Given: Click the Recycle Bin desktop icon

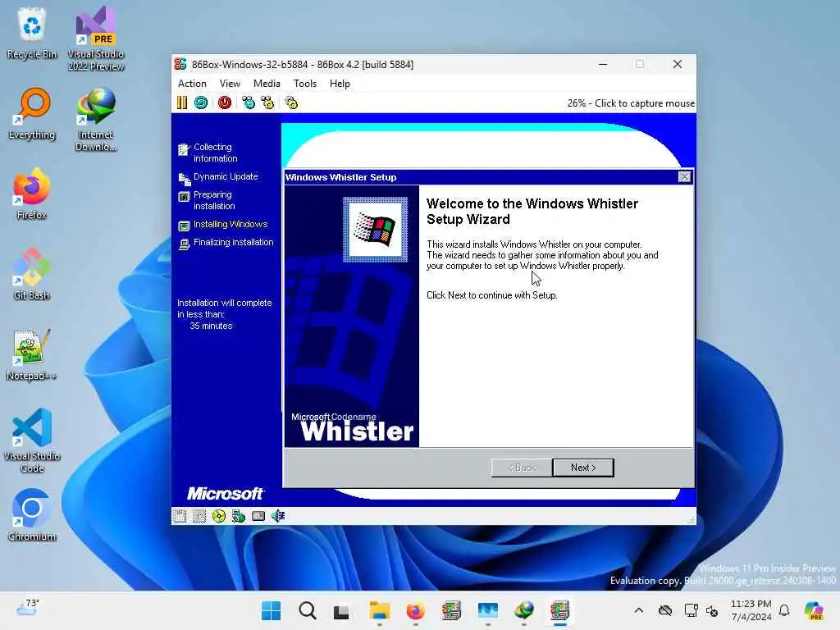Looking at the screenshot, I should [32, 33].
